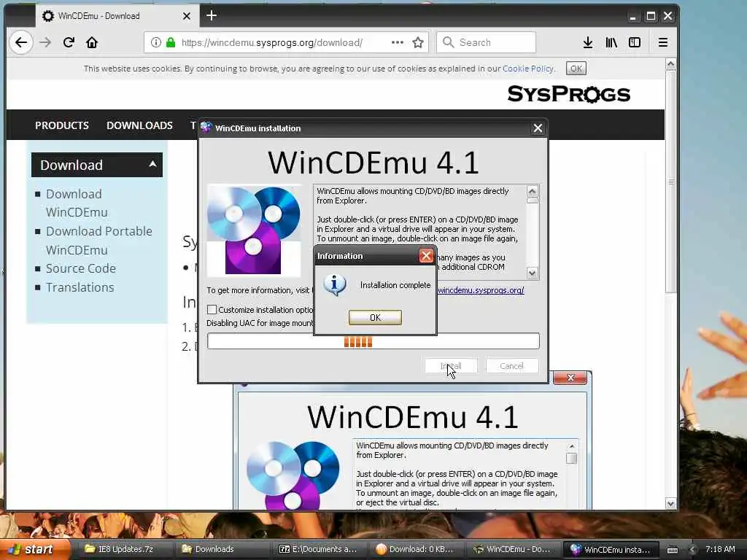Click the WinCDEmu disc logo image in installer
Screen dimensions: 747x560
pyautogui.click(x=254, y=230)
